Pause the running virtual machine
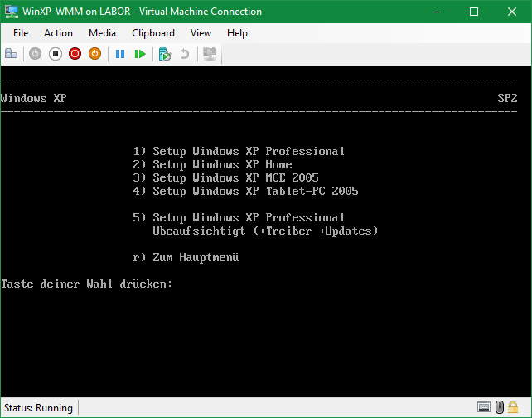532x418 pixels. point(120,54)
